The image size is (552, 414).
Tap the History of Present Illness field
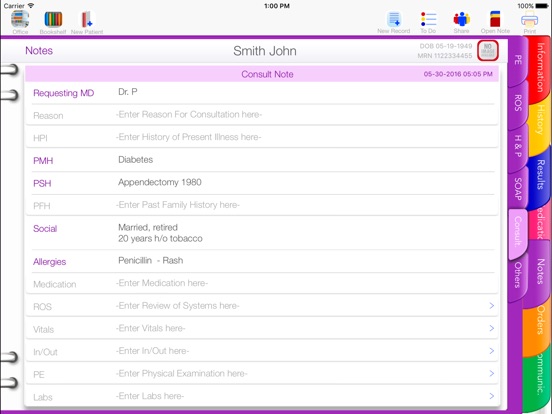point(188,137)
